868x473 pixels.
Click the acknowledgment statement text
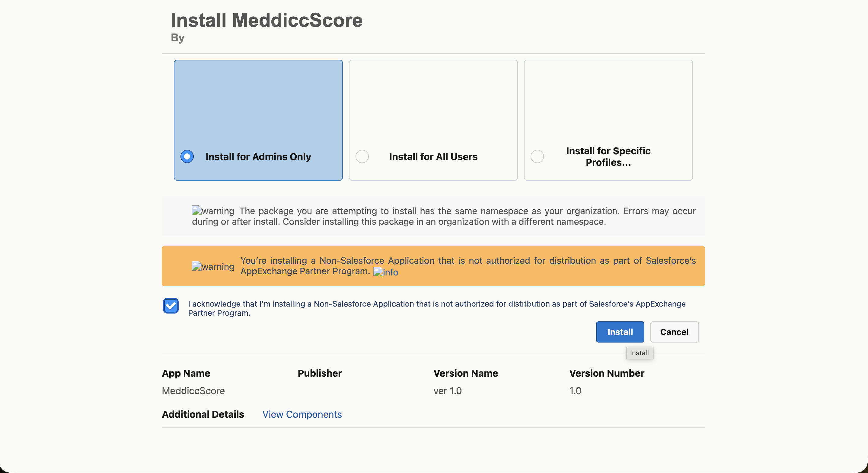click(437, 308)
